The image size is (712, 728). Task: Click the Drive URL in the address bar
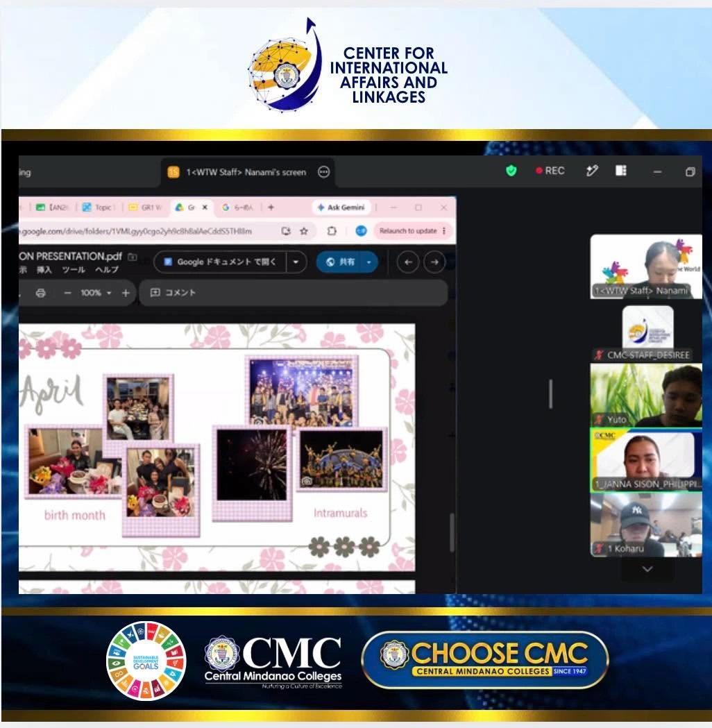137,231
